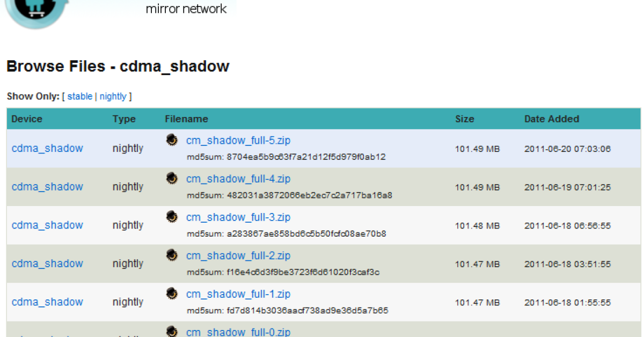Click the mirror network header text
The width and height of the screenshot is (644, 337).
(186, 9)
